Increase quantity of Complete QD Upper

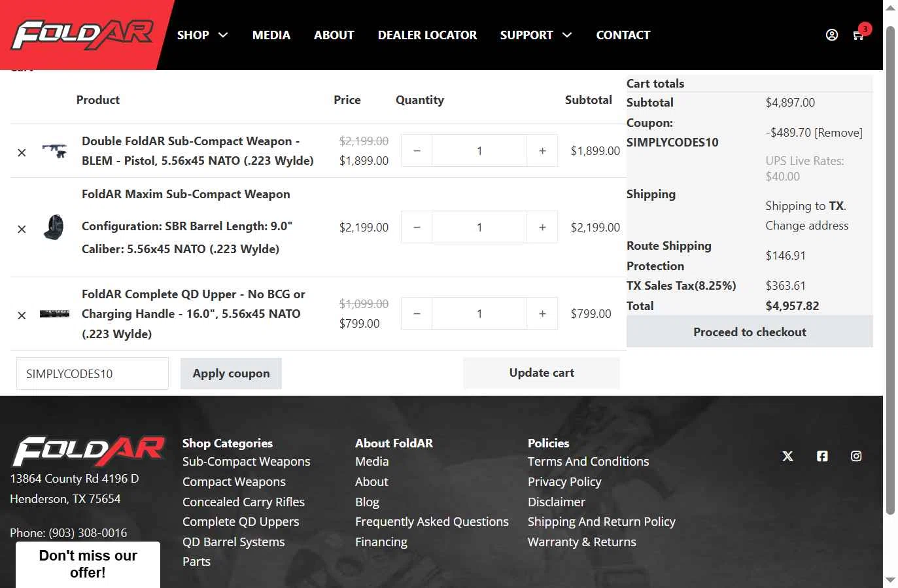click(542, 313)
